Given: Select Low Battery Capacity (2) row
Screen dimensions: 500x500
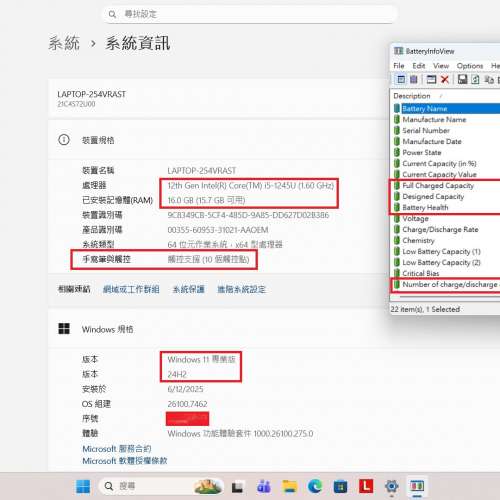Looking at the screenshot, I should [x=446, y=263].
